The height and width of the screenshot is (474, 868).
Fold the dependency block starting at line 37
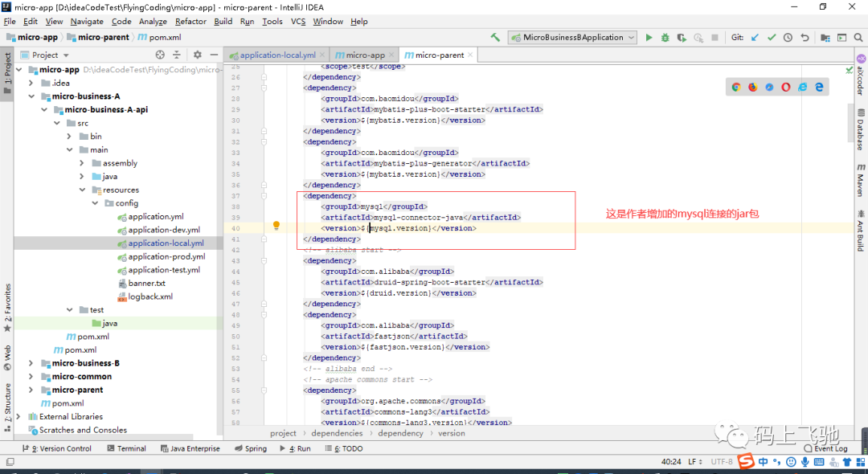point(264,196)
